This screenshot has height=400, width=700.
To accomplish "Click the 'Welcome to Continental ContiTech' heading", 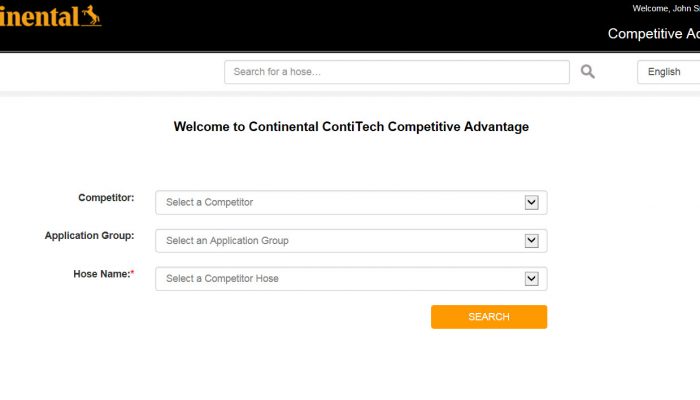I will 351,127.
